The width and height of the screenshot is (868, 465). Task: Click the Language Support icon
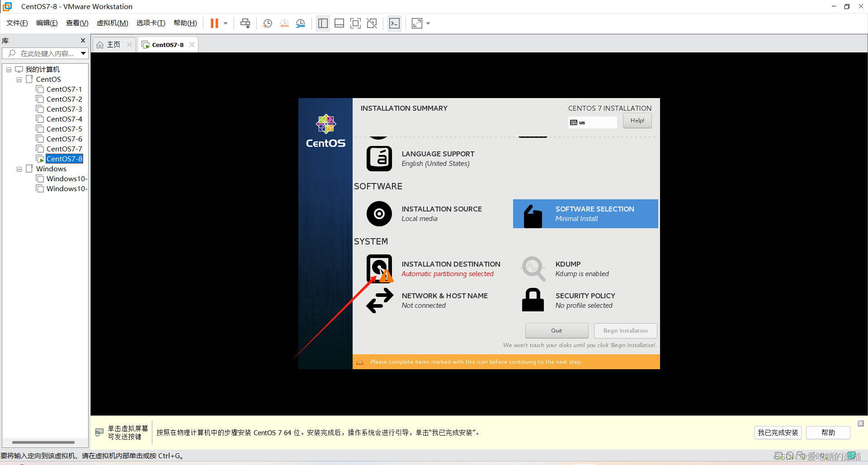[379, 159]
